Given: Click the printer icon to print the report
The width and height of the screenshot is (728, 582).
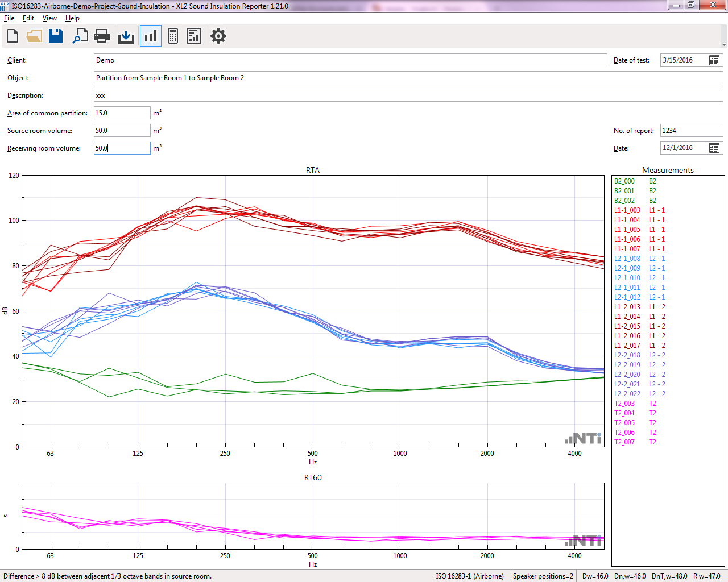Looking at the screenshot, I should pos(102,36).
